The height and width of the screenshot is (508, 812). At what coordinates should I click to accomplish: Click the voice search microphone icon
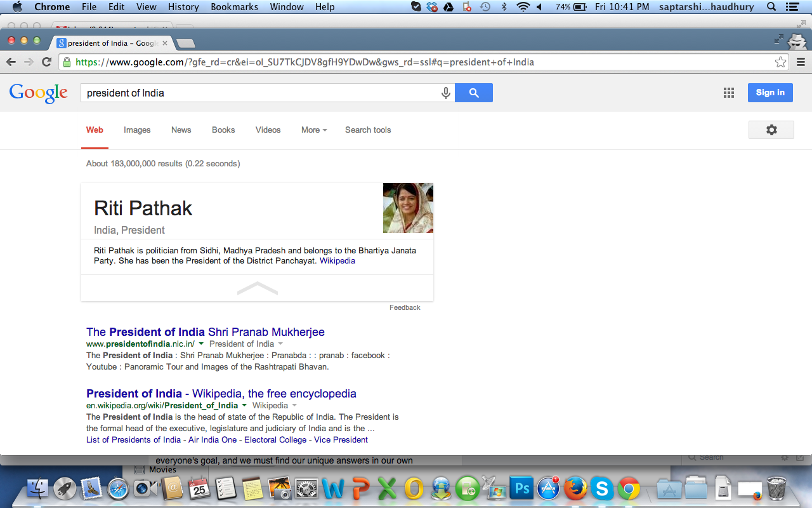[x=446, y=93]
